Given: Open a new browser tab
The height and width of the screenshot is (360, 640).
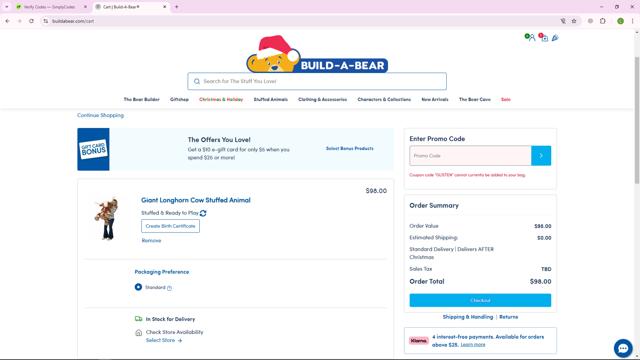Looking at the screenshot, I should pos(177,7).
